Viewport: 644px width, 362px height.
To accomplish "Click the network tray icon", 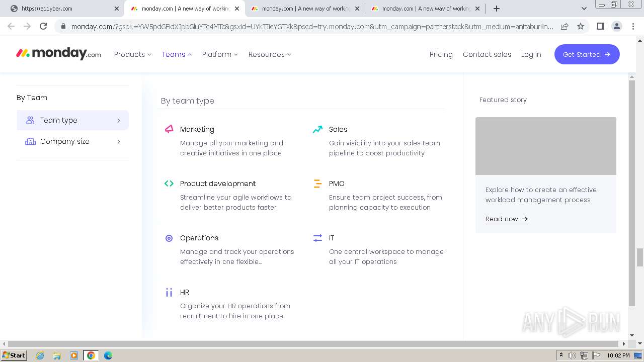I will point(584,355).
